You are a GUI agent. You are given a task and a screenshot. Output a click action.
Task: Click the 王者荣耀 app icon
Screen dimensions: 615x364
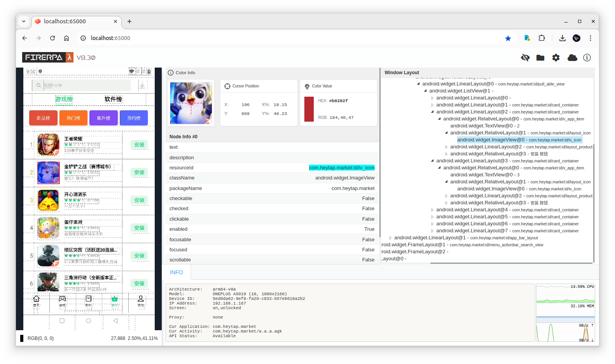[48, 145]
